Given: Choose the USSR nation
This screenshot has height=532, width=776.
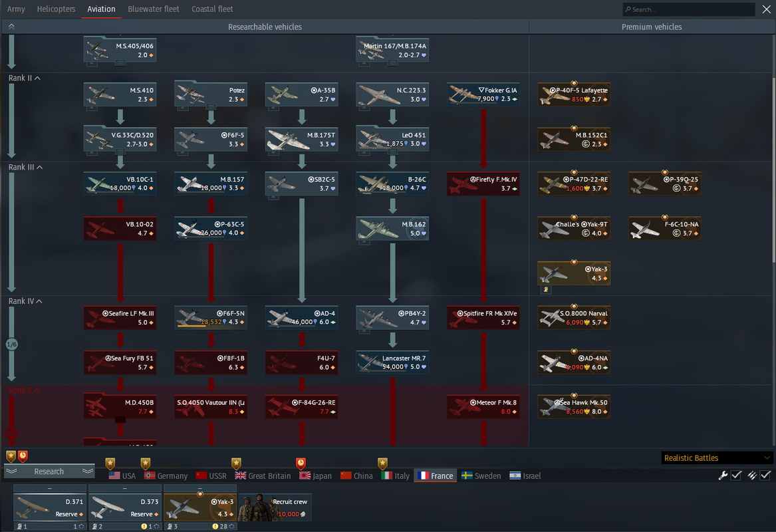Looking at the screenshot, I should 211,475.
